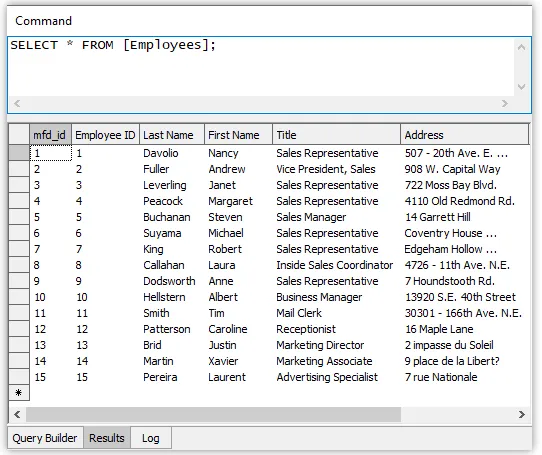Screen dimensions: 542x455
Task: Click the 'Suyama' last name cell
Action: coord(172,233)
